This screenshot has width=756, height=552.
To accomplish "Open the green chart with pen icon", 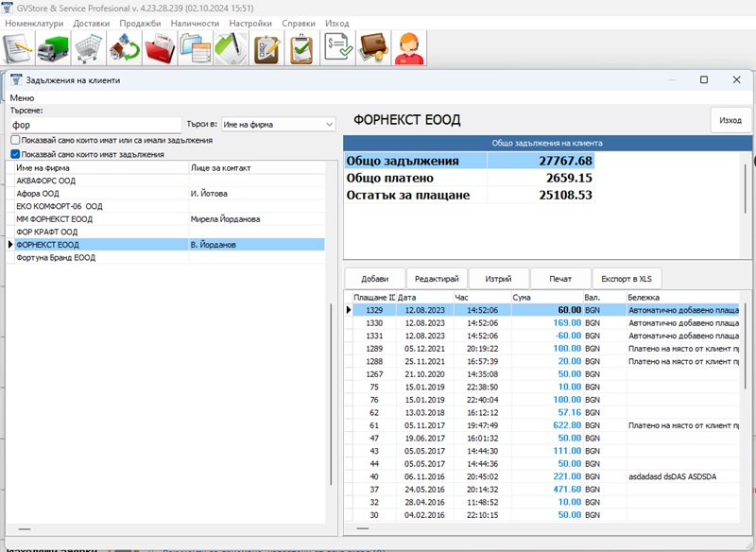I will pyautogui.click(x=232, y=48).
